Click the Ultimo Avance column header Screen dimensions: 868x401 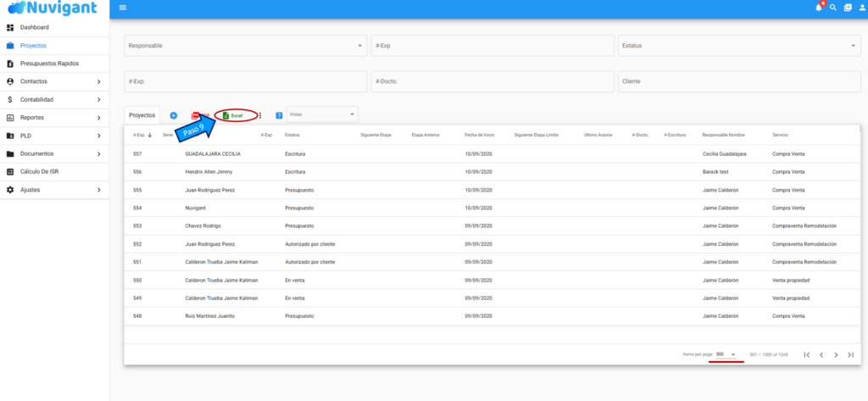coord(598,135)
